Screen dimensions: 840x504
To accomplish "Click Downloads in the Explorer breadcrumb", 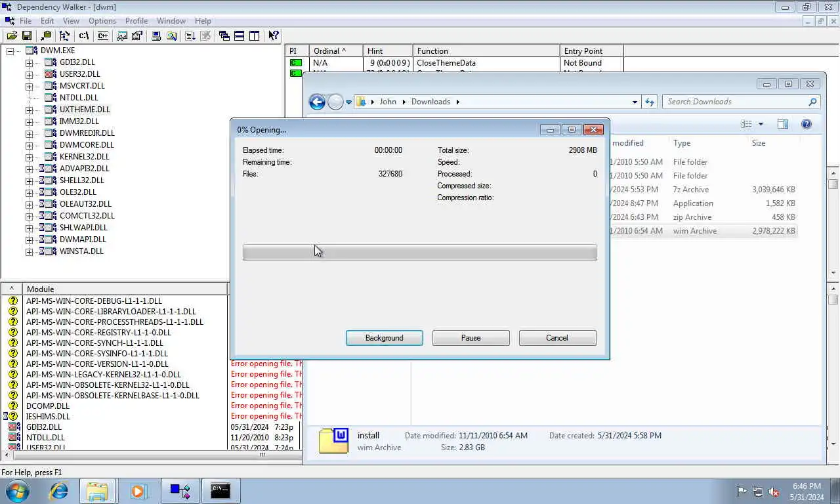I will coord(430,102).
